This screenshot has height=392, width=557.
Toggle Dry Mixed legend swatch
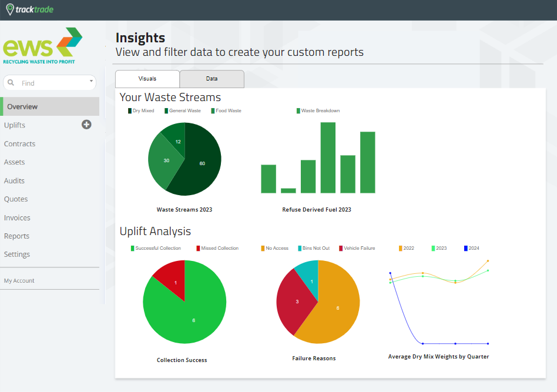coord(130,111)
